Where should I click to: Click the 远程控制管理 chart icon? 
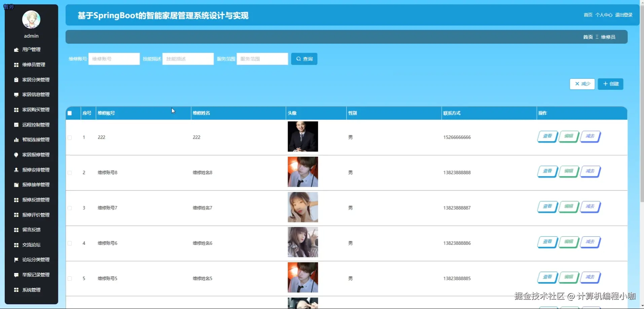(16, 125)
